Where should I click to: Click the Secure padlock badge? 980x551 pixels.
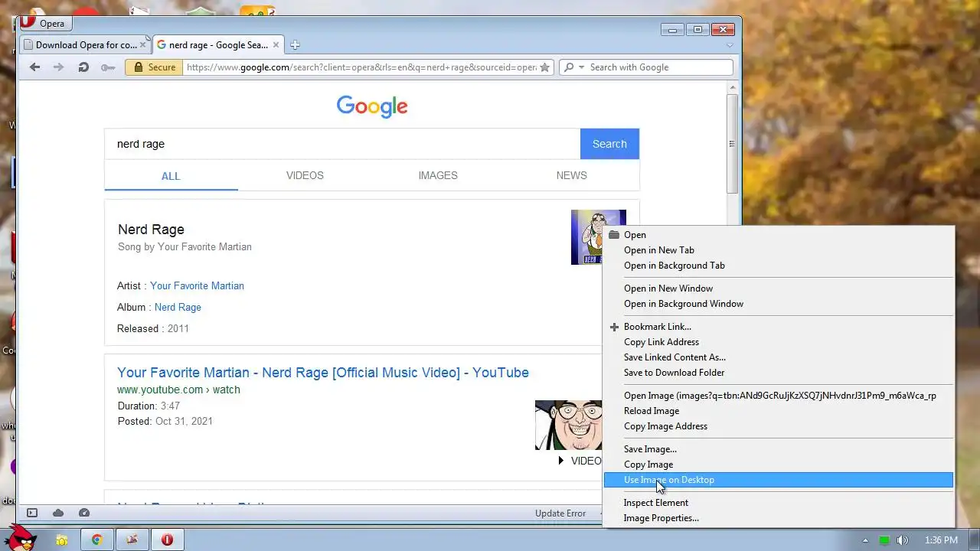click(154, 67)
